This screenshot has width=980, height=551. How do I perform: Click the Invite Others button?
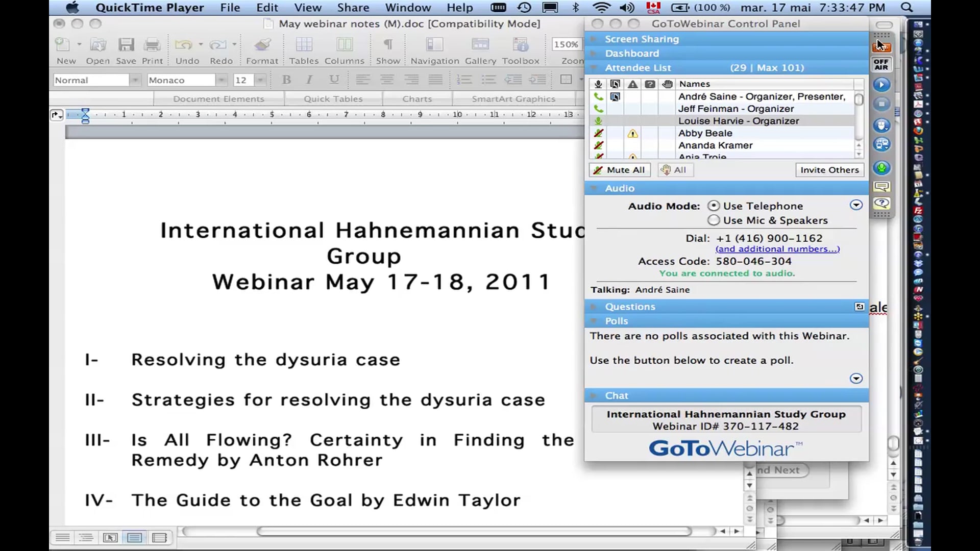click(x=829, y=170)
